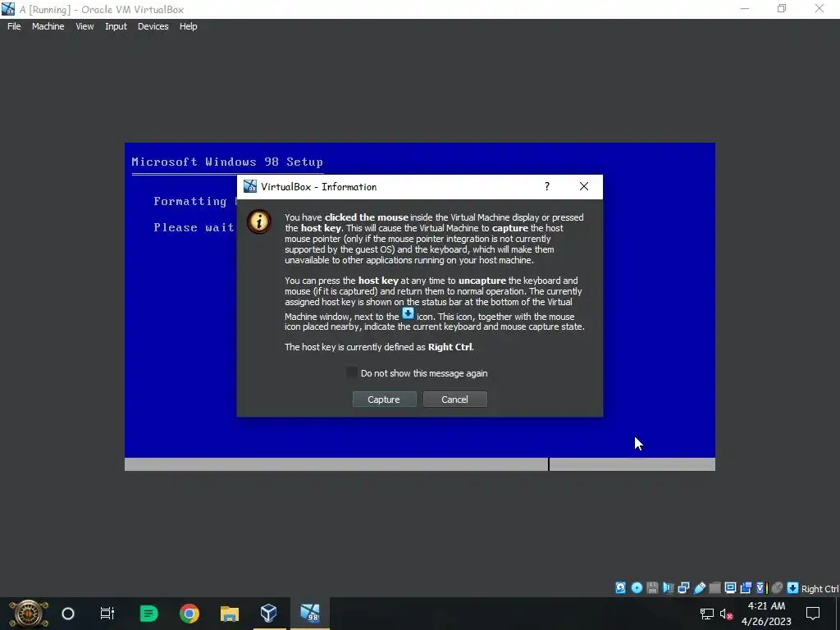Open the Machine menu

coord(48,26)
